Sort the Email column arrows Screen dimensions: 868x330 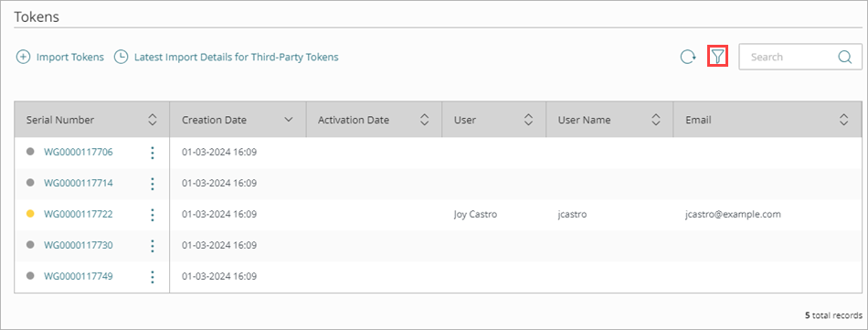(843, 120)
